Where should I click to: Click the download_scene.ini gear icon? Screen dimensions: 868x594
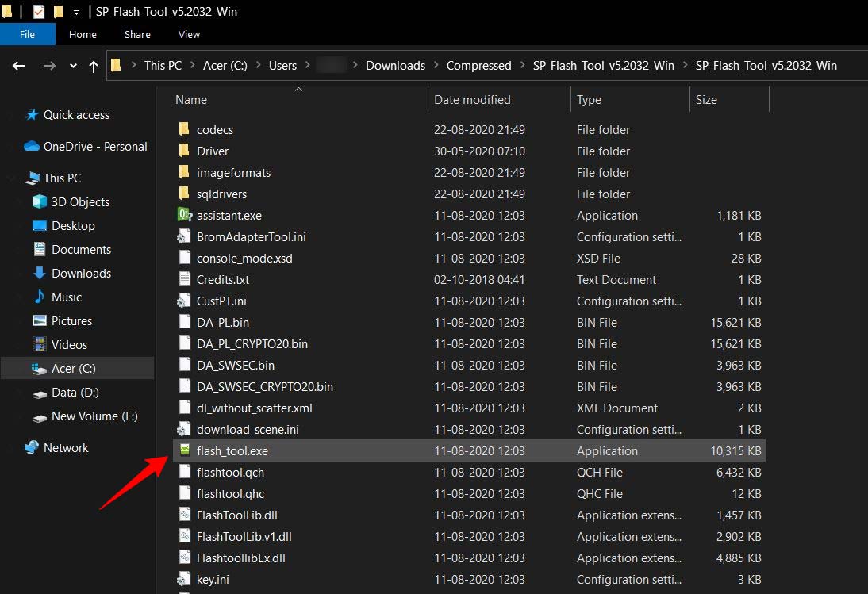point(184,429)
